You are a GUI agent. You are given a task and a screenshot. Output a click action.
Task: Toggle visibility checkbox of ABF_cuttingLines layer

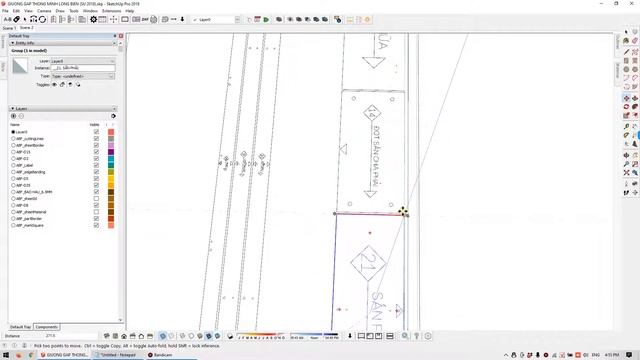[x=96, y=139]
